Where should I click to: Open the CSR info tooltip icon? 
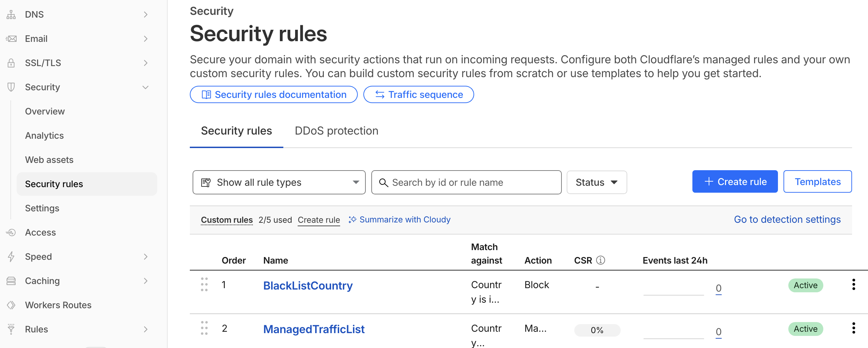tap(601, 260)
